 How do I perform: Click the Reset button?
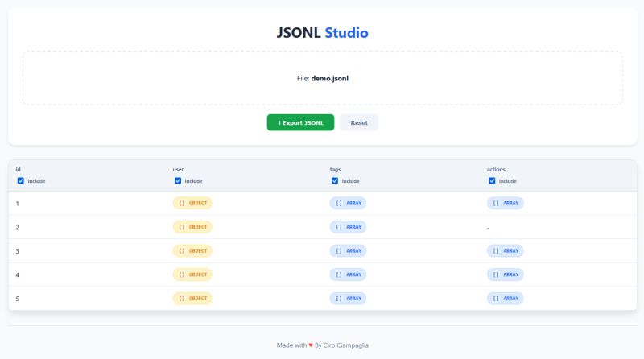click(359, 122)
